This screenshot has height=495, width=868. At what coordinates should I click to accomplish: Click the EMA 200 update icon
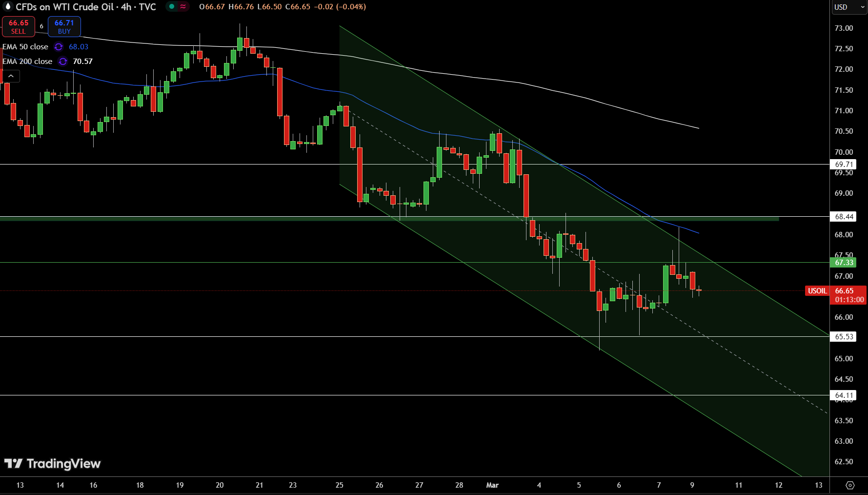coord(62,62)
